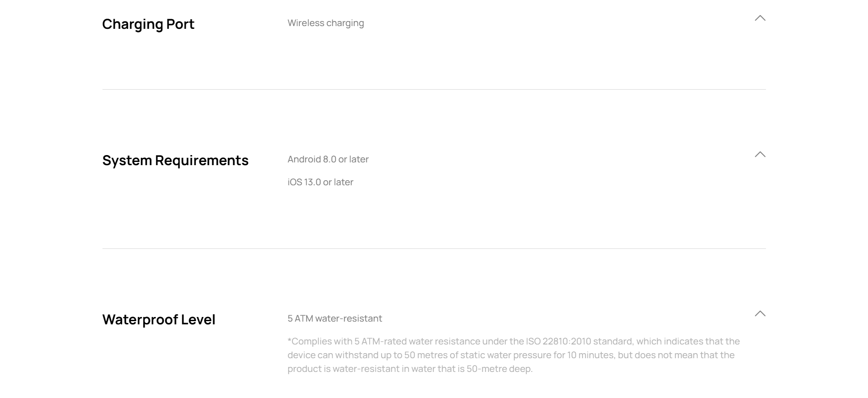Collapse the Waterproof Level section chevron
The image size is (868, 398).
point(760,314)
